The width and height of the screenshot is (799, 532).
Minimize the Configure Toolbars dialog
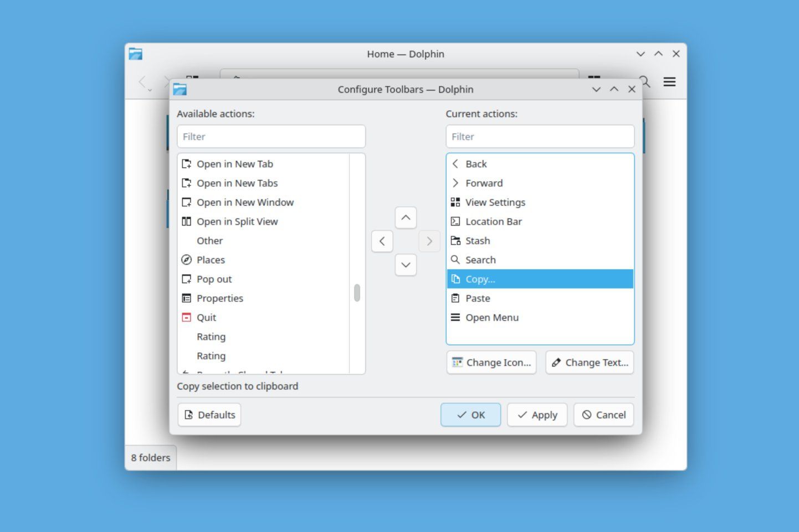[x=596, y=89]
